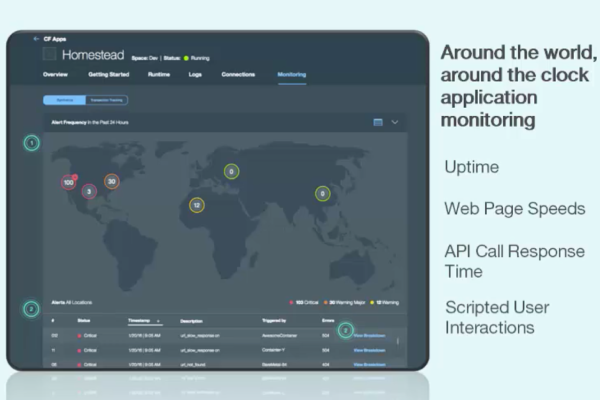Click the Space: Dev label
This screenshot has width=600, height=400.
pos(145,58)
